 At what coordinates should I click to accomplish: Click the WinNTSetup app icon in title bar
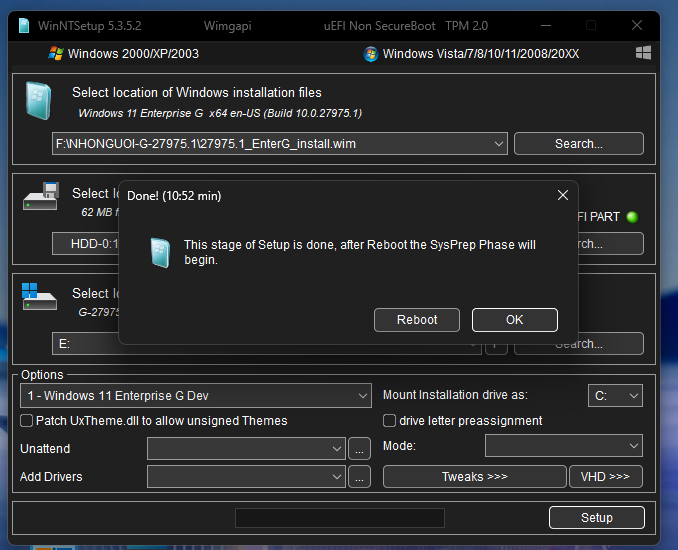pos(24,26)
